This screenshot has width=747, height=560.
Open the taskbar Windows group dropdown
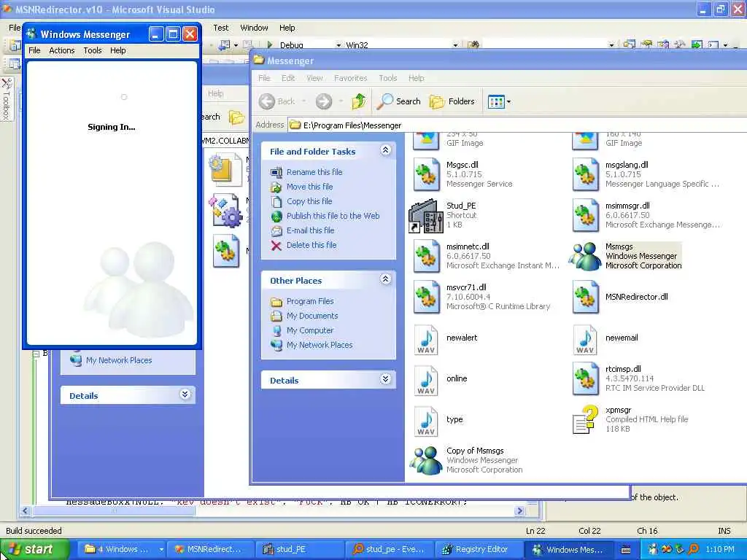(x=161, y=549)
